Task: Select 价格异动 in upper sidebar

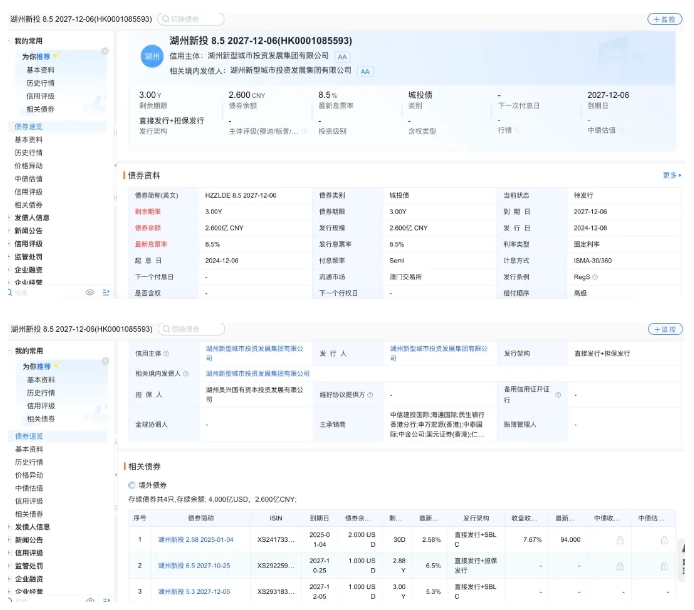Action: (29, 166)
